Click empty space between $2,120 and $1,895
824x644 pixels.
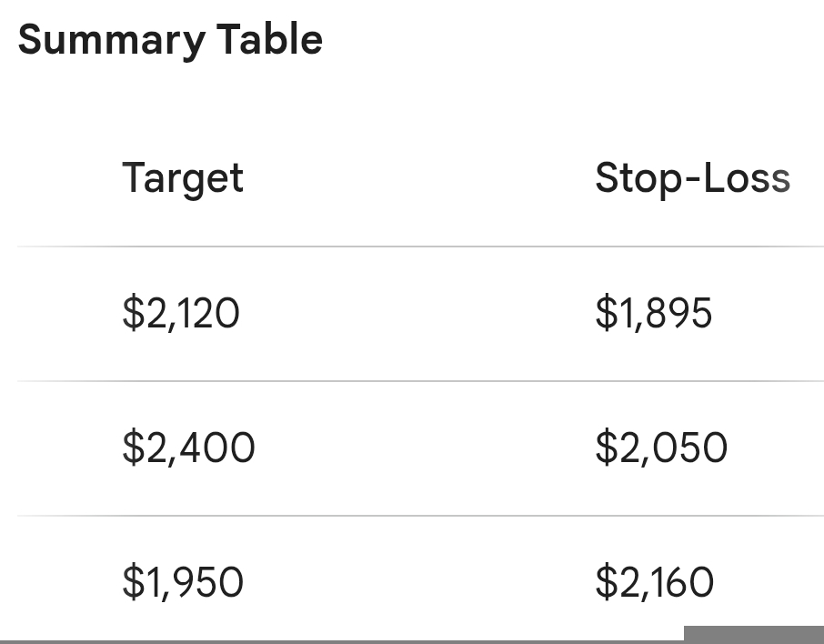click(418, 314)
